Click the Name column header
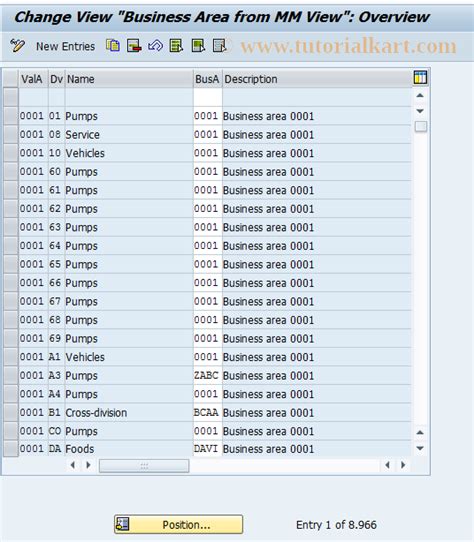474x542 pixels. (129, 79)
